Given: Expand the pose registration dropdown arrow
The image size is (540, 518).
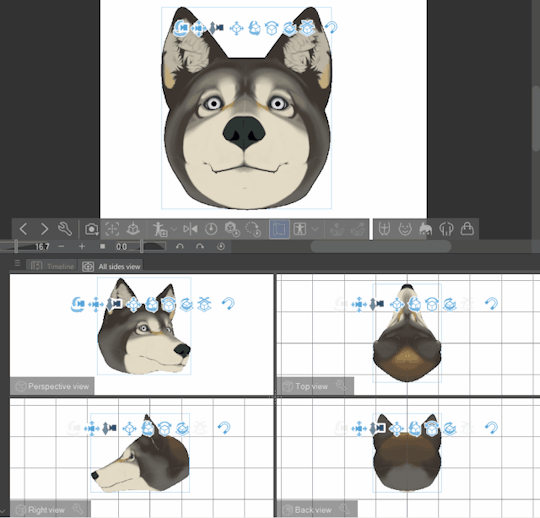Looking at the screenshot, I should point(174,229).
